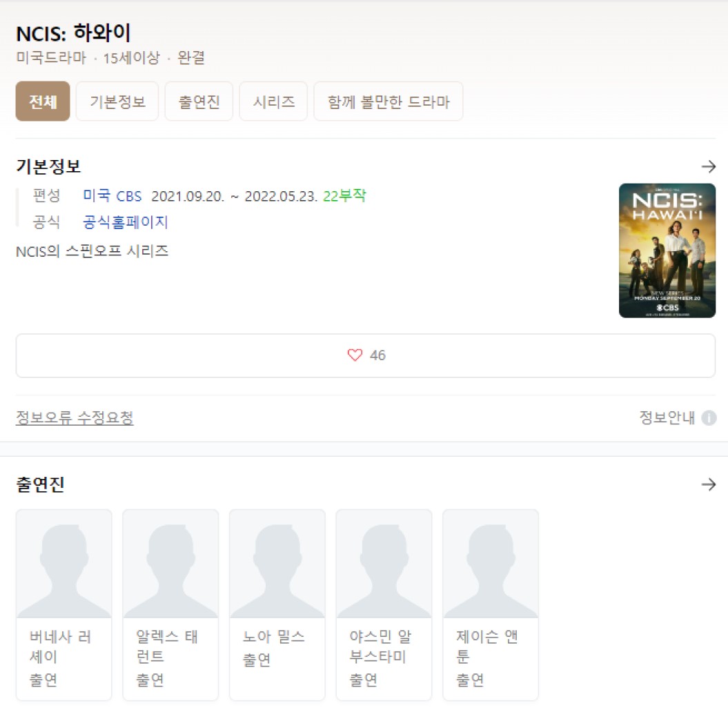
Task: Click the like count 46
Action: point(377,355)
